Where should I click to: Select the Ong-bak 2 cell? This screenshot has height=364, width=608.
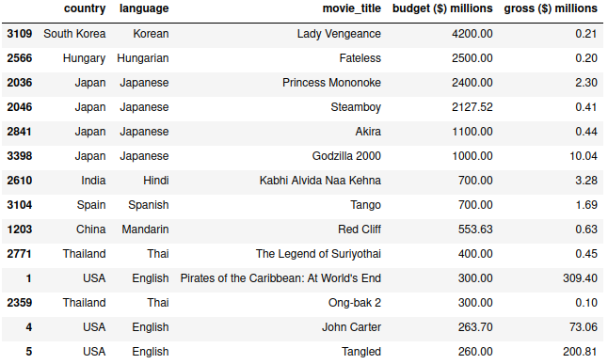click(355, 302)
